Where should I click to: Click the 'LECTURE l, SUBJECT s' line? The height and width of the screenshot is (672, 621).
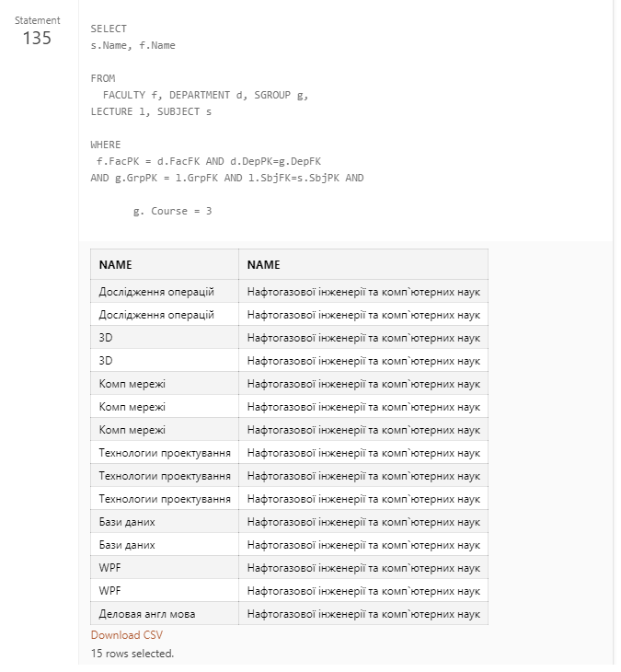151,111
